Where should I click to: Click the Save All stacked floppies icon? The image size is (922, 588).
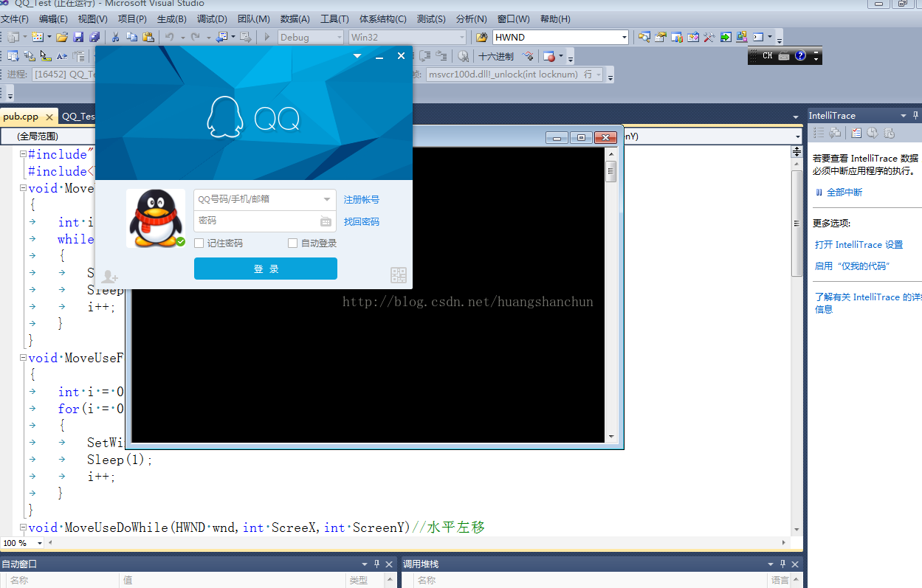(x=94, y=37)
